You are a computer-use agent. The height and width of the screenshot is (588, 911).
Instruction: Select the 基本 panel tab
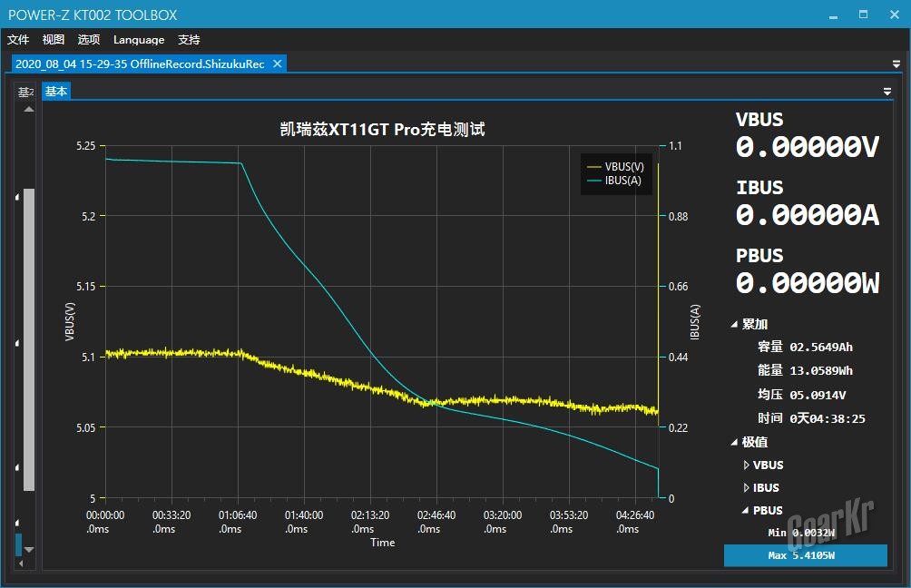(56, 92)
